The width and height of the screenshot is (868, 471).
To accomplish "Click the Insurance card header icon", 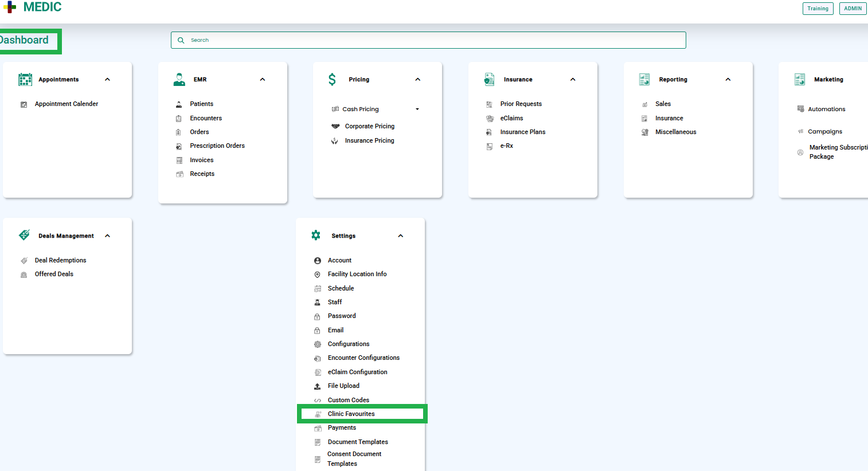I will click(x=489, y=80).
